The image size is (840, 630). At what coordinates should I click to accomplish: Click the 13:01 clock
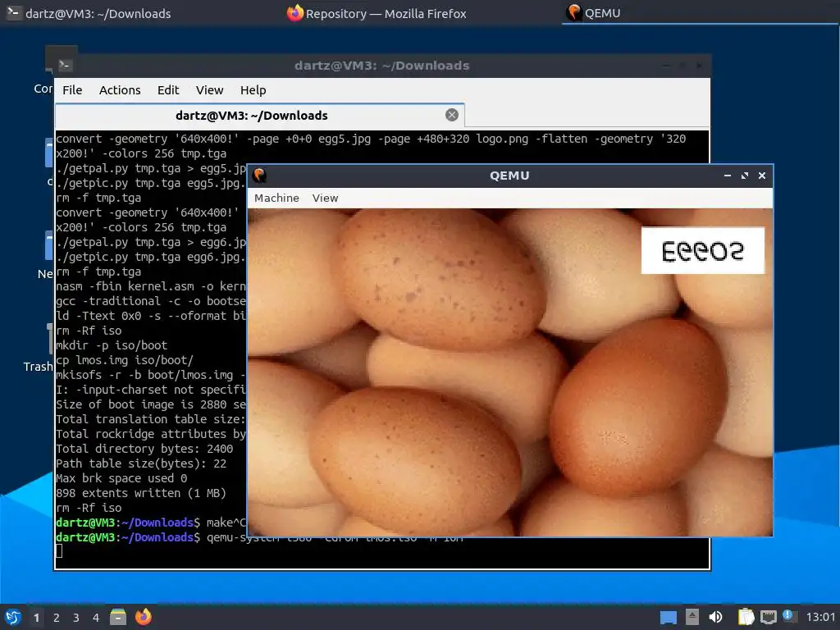(x=820, y=617)
